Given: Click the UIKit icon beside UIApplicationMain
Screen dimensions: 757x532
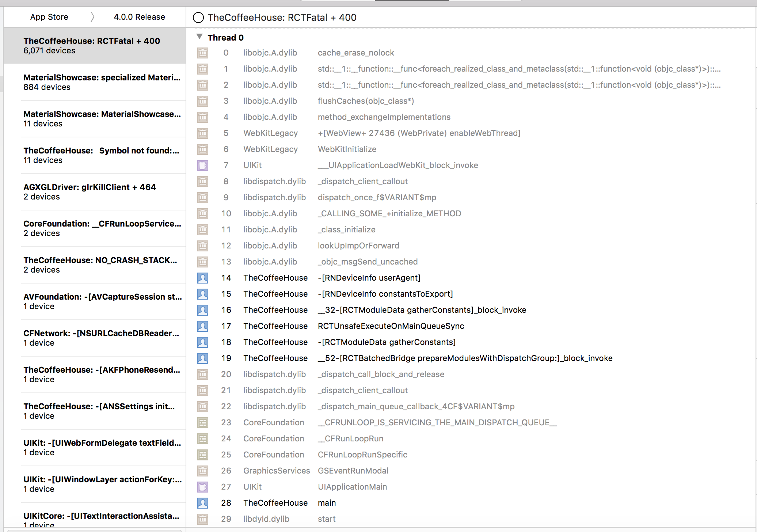Looking at the screenshot, I should [203, 487].
